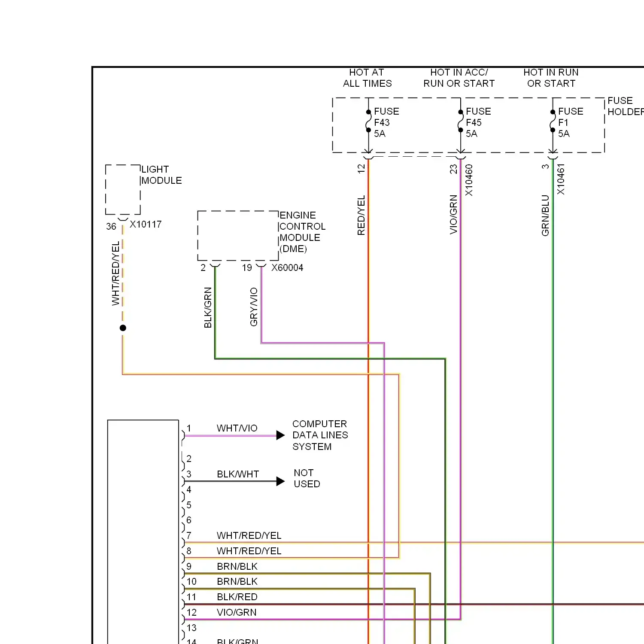Viewport: 644px width, 644px height.
Task: Click the ENGINE CONTROL MODULE (DME) label
Action: 302,232
